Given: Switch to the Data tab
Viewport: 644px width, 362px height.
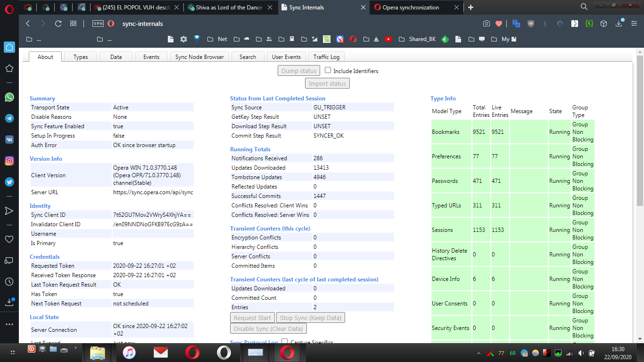Looking at the screenshot, I should click(x=116, y=57).
